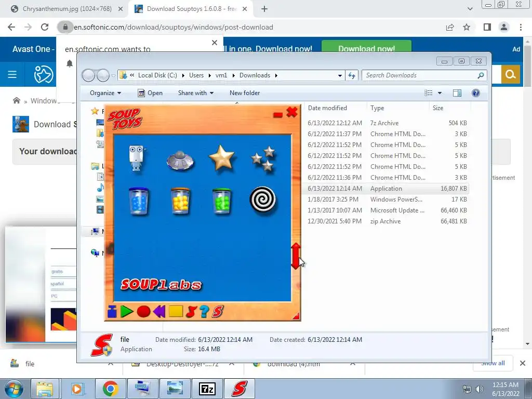Image resolution: width=532 pixels, height=399 pixels.
Task: Pick the flying saucer UFO toy
Action: [x=180, y=160]
